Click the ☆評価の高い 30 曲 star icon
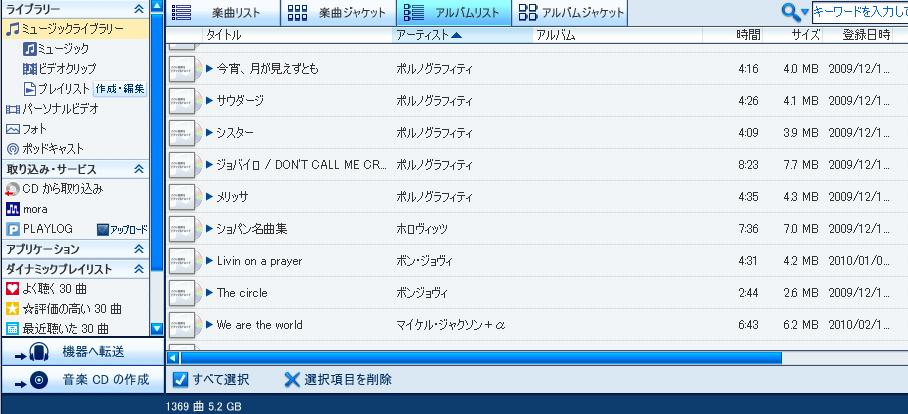 pos(12,309)
